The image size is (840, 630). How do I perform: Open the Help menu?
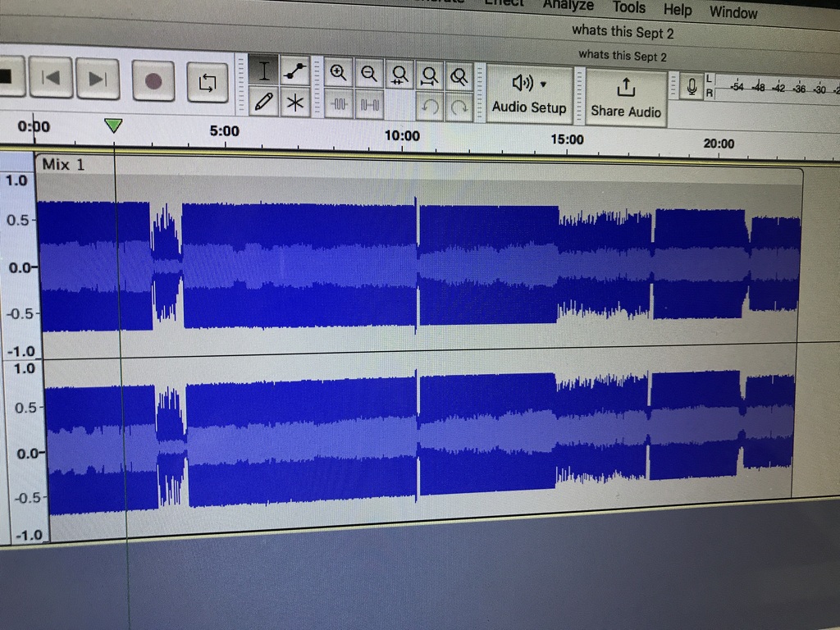click(678, 10)
